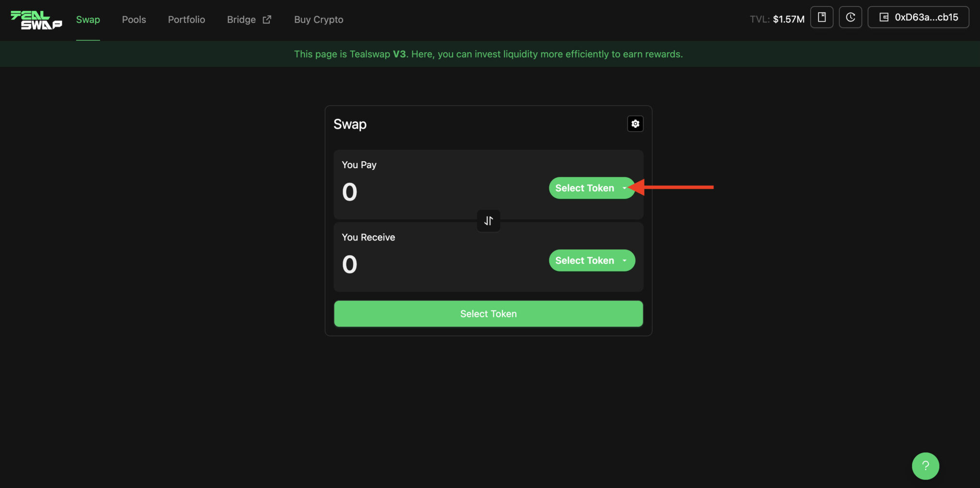Open the You Receive Select Token dropdown

(591, 260)
